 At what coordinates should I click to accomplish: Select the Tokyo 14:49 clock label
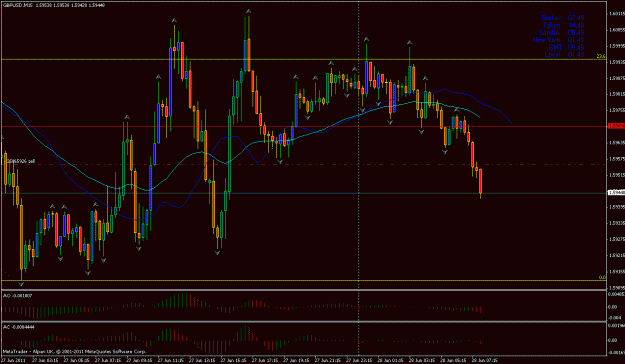(x=563, y=25)
